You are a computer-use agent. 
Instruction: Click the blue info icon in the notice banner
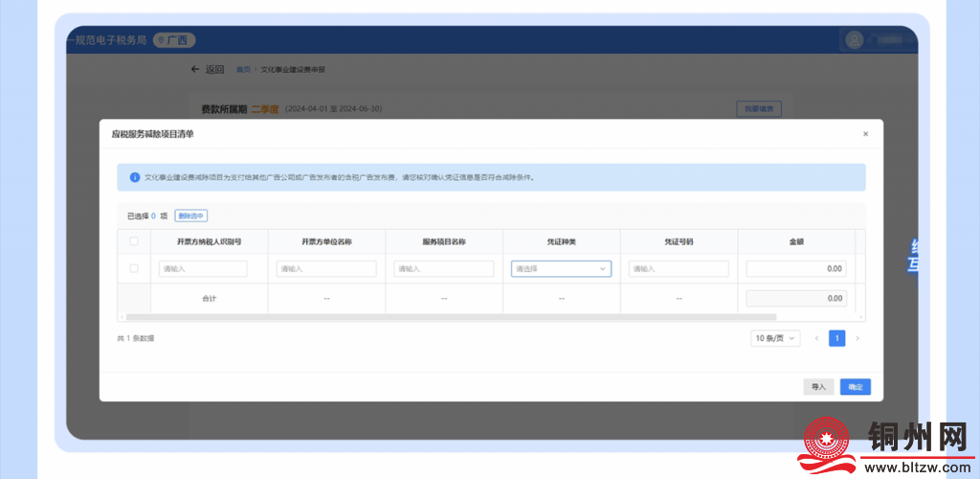click(x=135, y=177)
